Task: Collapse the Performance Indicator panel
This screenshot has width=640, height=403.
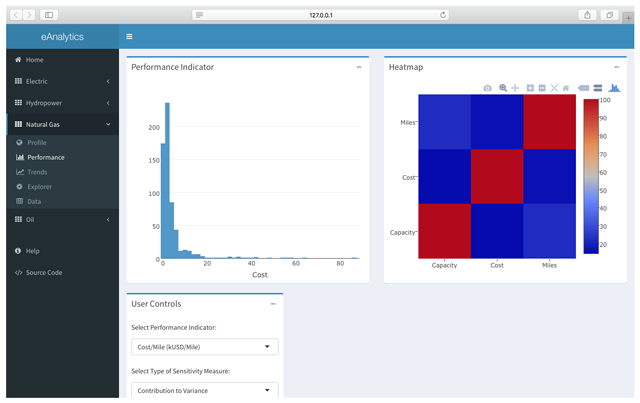Action: tap(359, 67)
